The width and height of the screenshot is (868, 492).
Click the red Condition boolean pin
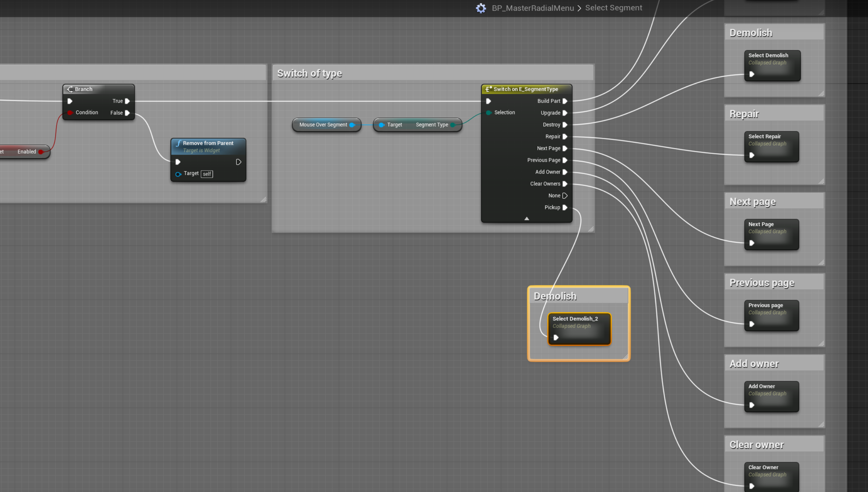70,112
